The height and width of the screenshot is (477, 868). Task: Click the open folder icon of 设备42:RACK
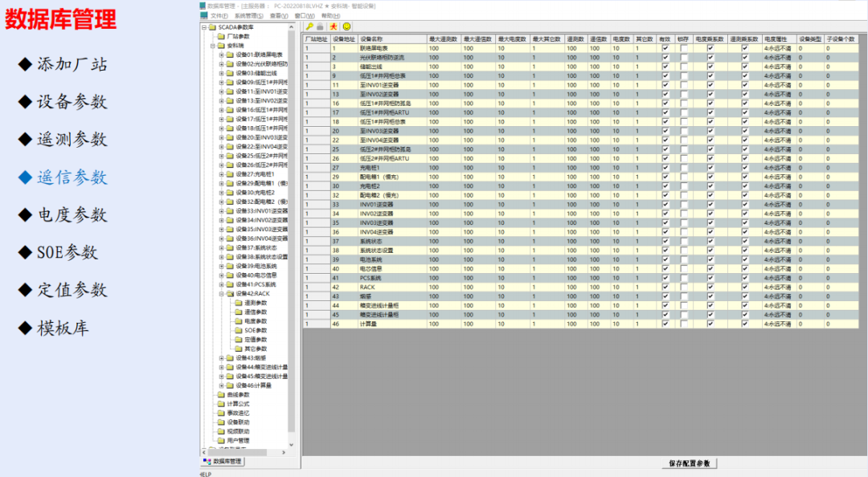[231, 294]
